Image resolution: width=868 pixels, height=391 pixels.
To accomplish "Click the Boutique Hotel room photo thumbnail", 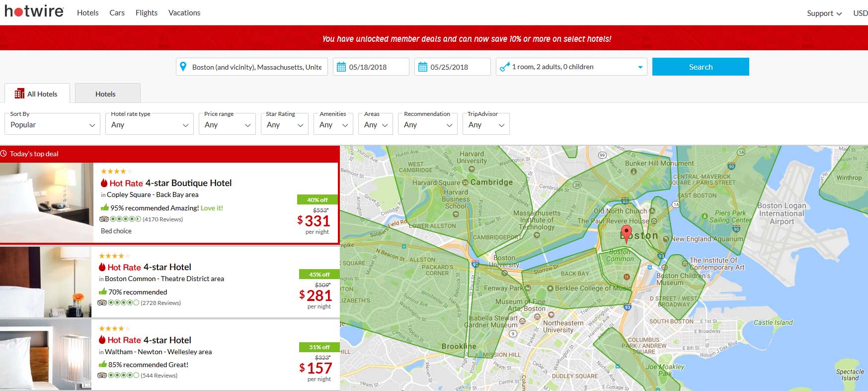I will pos(47,202).
